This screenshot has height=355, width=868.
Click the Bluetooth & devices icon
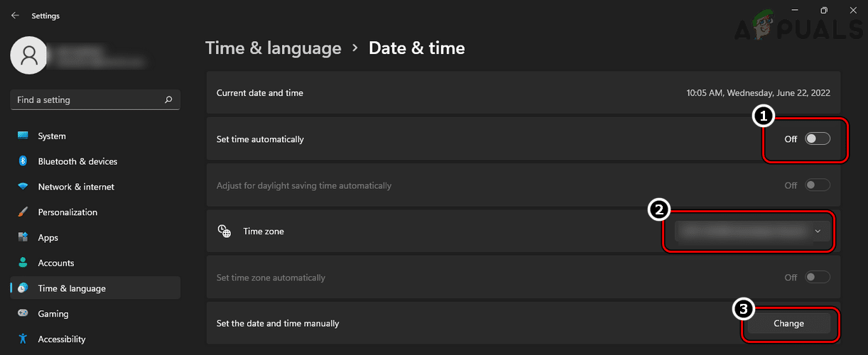click(x=23, y=161)
